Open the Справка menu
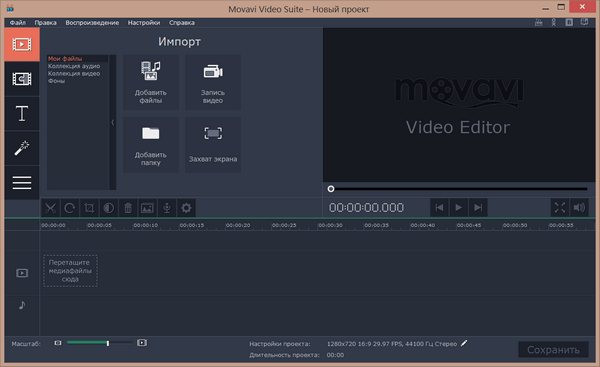Image resolution: width=600 pixels, height=367 pixels. (x=182, y=23)
